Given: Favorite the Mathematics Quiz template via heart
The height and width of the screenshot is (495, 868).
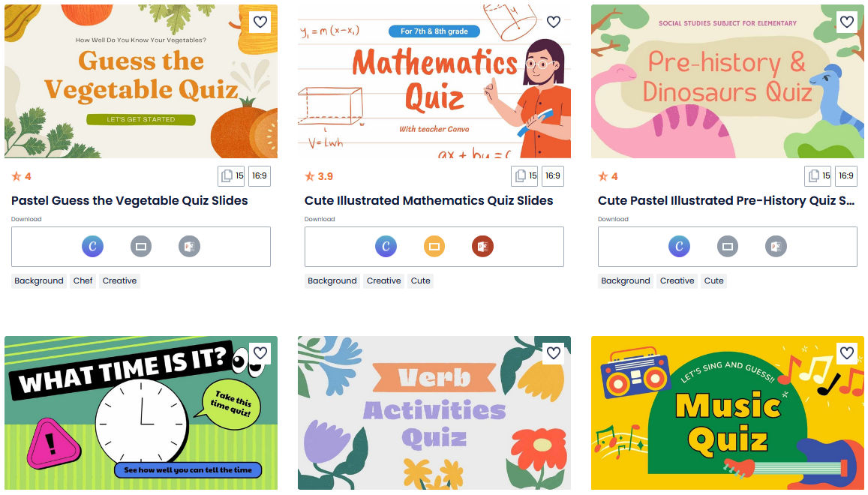Looking at the screenshot, I should pos(554,22).
